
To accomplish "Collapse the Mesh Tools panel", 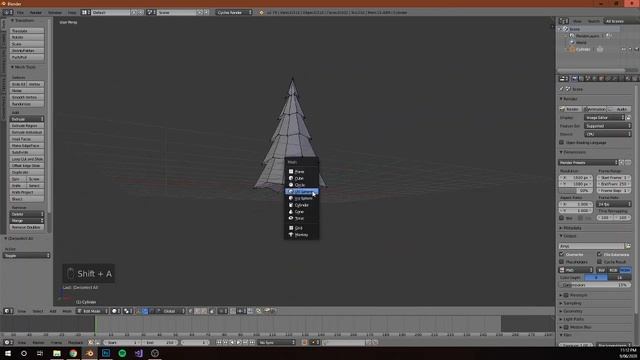I will [x=23, y=67].
